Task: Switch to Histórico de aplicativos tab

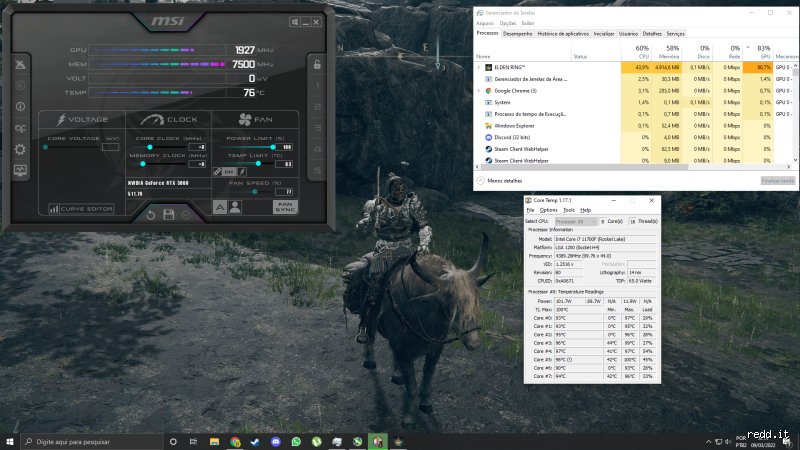Action: click(x=563, y=34)
